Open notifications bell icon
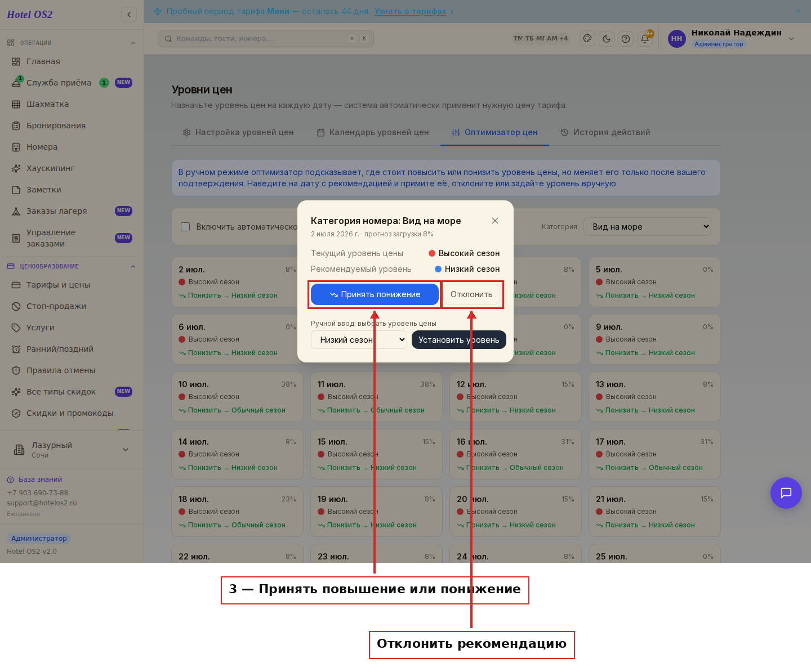 [645, 39]
